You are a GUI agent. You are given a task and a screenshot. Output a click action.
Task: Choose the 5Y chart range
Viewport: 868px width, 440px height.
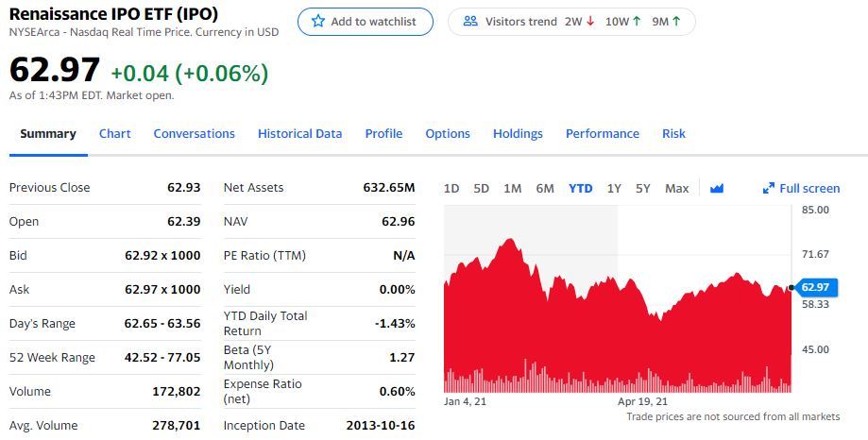coord(642,189)
